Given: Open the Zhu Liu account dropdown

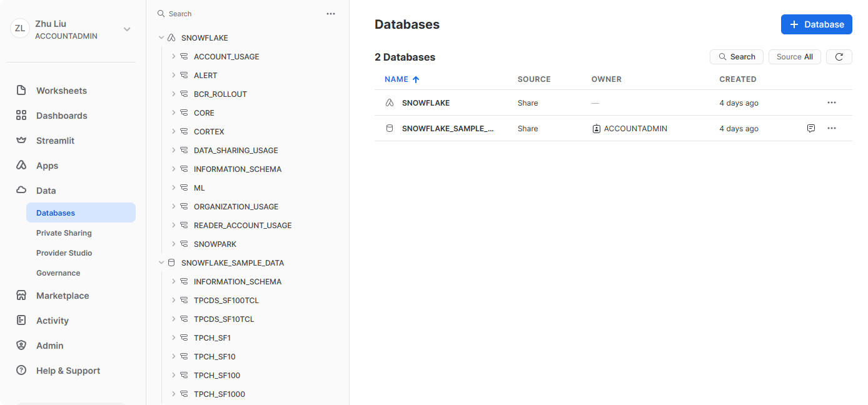Looking at the screenshot, I should pyautogui.click(x=127, y=29).
